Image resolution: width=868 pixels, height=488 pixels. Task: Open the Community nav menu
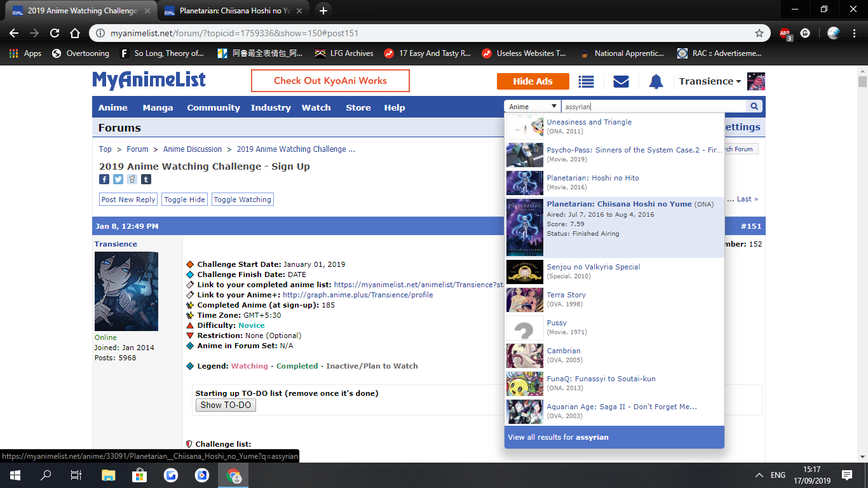214,107
